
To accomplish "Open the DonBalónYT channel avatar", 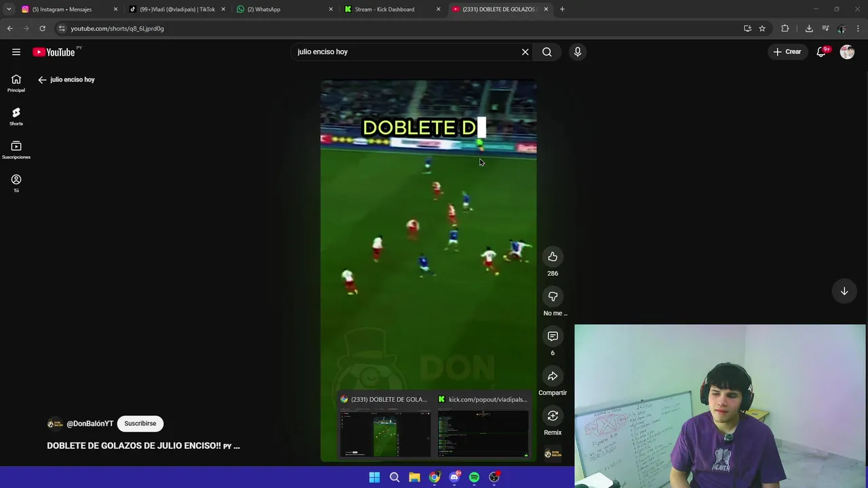I will pos(55,424).
